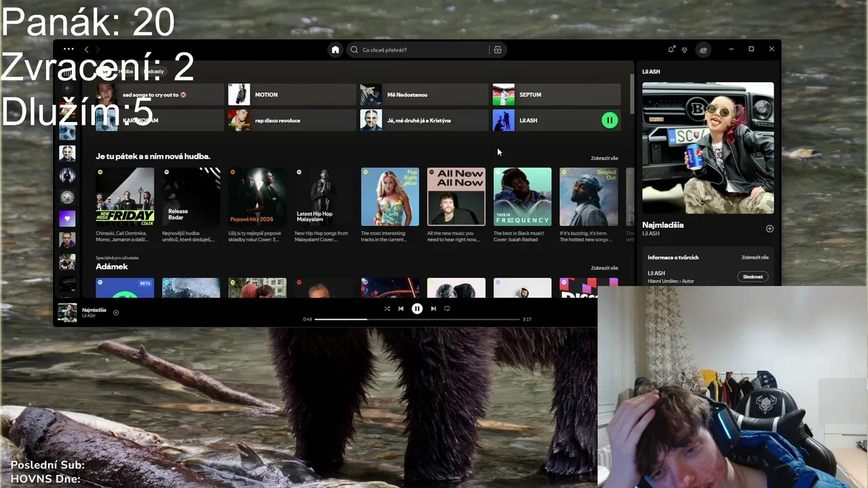Viewport: 868px width, 488px height.
Task: Open 'sad songs to cry out to' shortcut
Action: click(x=159, y=94)
